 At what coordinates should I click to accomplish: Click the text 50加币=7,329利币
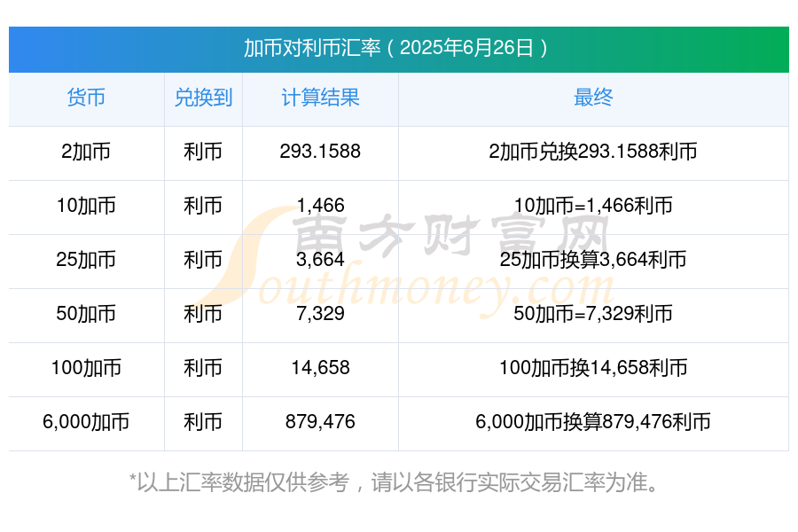(x=593, y=314)
